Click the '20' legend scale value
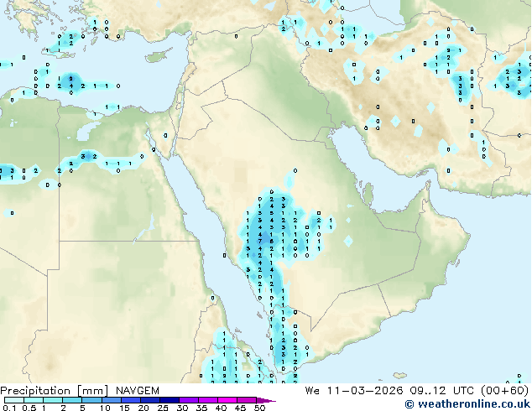532x411 pixels. (143, 408)
